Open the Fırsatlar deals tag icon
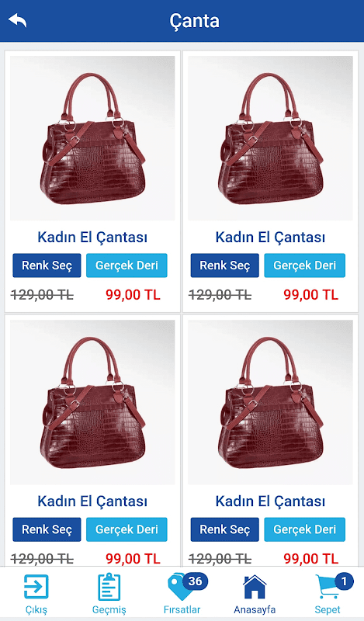 180,588
